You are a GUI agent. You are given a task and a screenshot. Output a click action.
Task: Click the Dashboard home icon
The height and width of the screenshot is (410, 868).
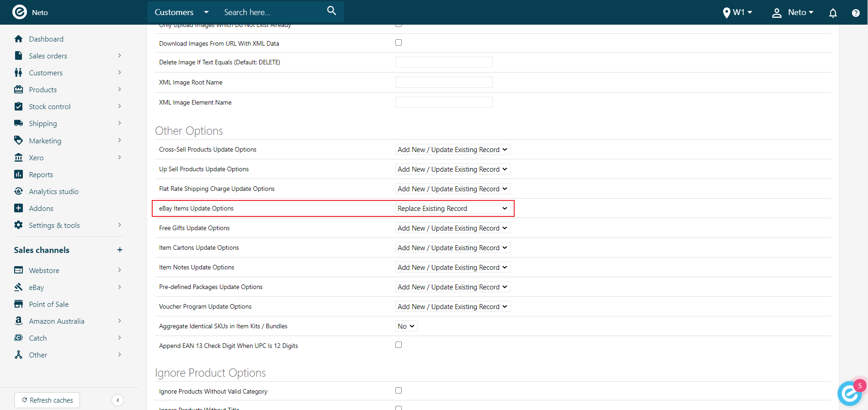point(18,39)
